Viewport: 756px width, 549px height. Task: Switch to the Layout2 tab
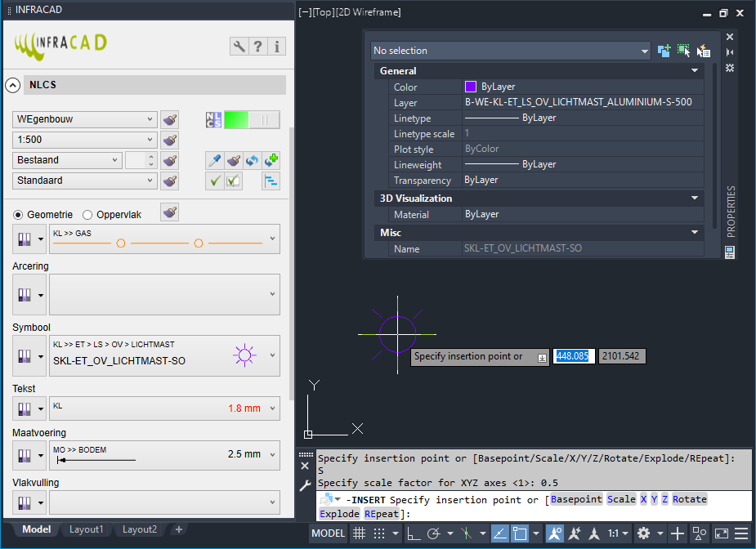coord(140,529)
